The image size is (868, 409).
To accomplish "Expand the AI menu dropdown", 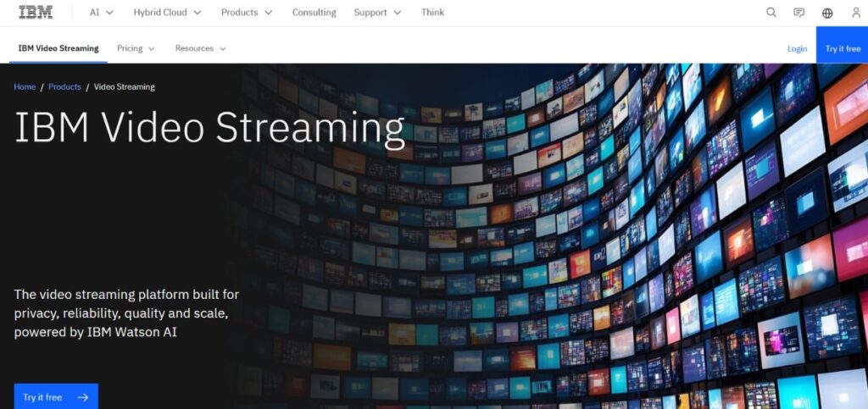I will coord(102,12).
